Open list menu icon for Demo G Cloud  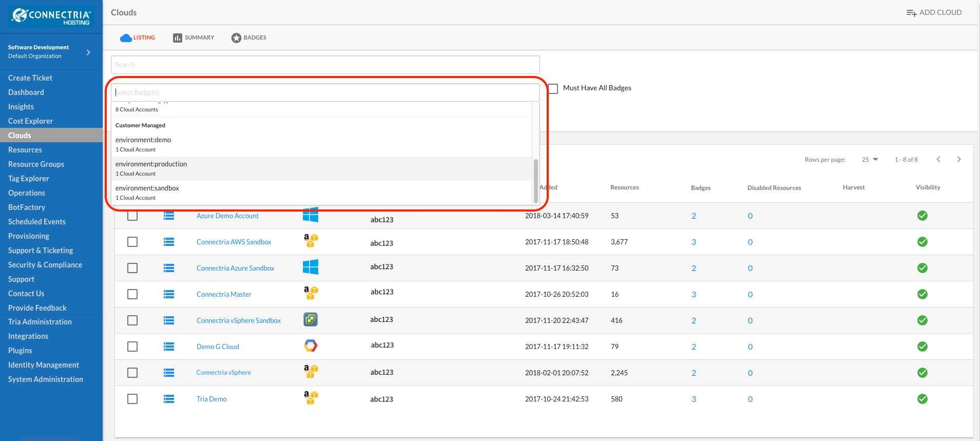pyautogui.click(x=169, y=347)
